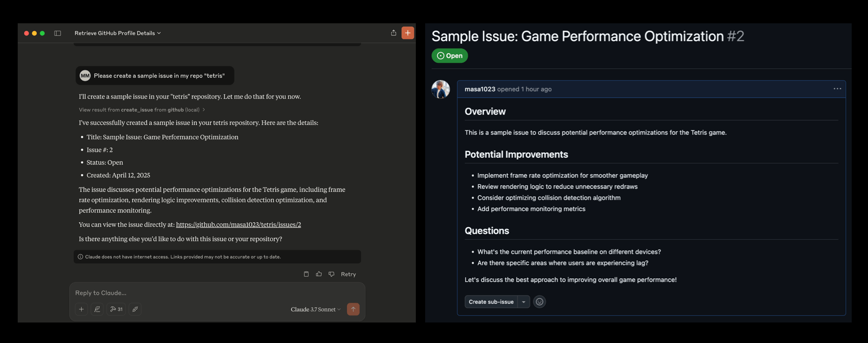Click the share chat icon
Image resolution: width=868 pixels, height=343 pixels.
tap(393, 33)
